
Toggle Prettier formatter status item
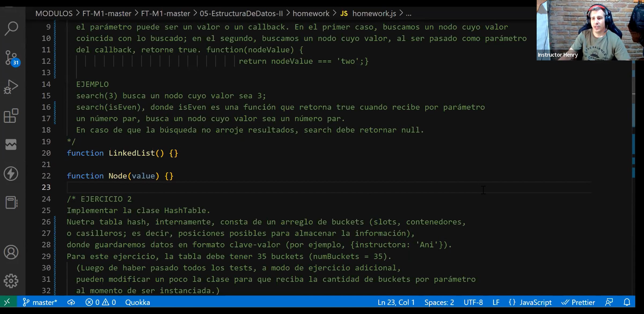point(578,302)
